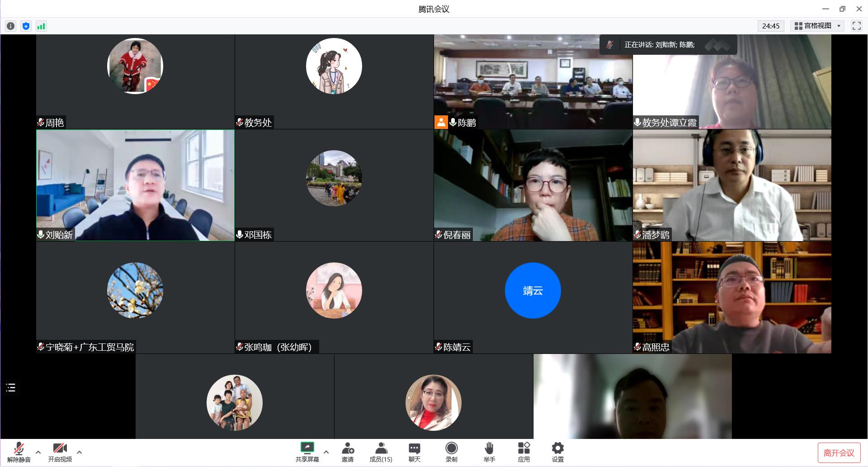Image resolution: width=868 pixels, height=467 pixels.
Task: Expand the audio options arrow beside 解除静音
Action: (38, 452)
